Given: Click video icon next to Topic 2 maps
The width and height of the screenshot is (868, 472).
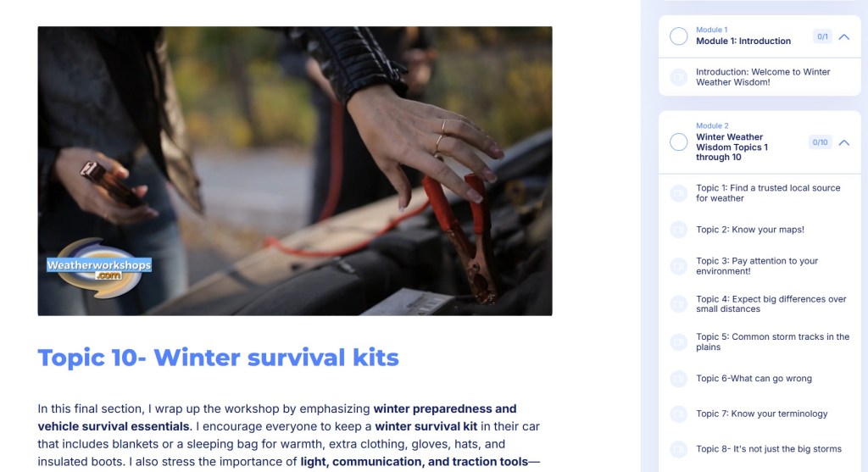Looking at the screenshot, I should [x=678, y=230].
